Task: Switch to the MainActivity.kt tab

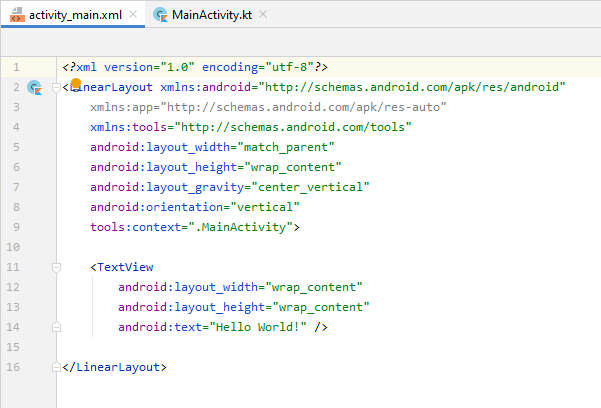Action: point(209,15)
